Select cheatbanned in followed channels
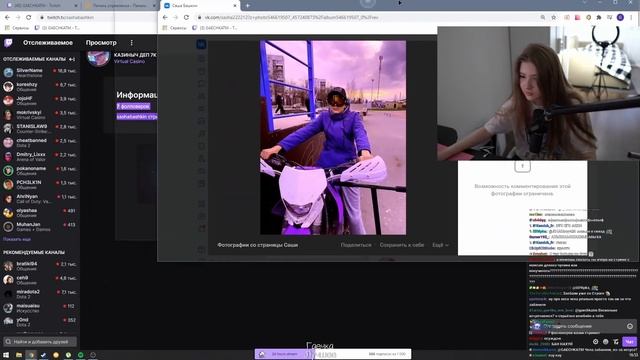 pyautogui.click(x=40, y=142)
